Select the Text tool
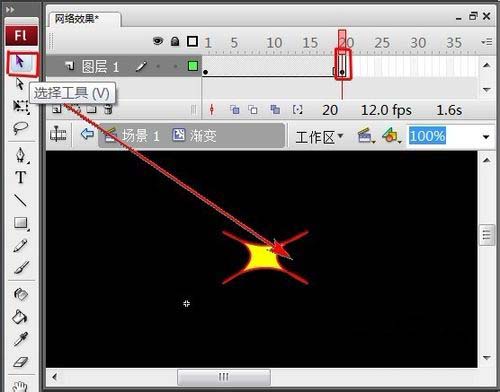500x392 pixels. point(21,177)
